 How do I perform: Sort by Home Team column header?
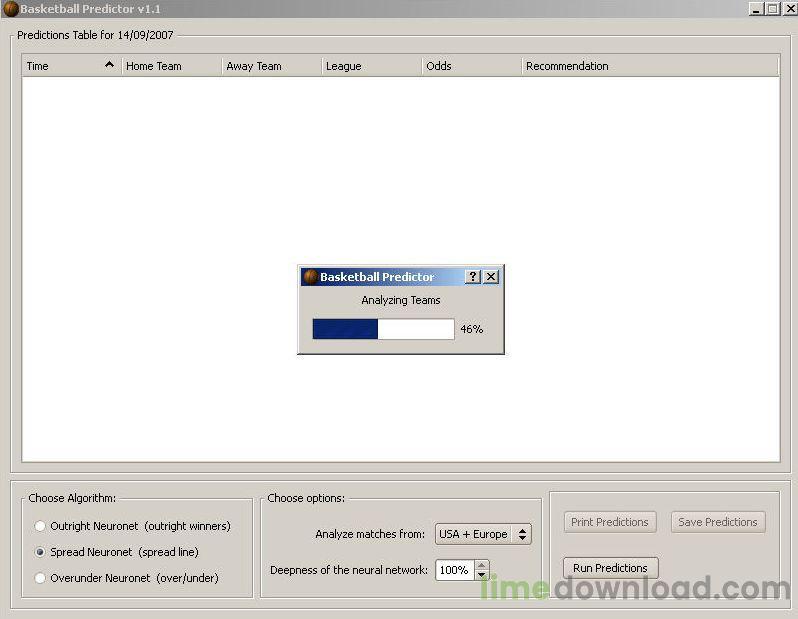(172, 66)
